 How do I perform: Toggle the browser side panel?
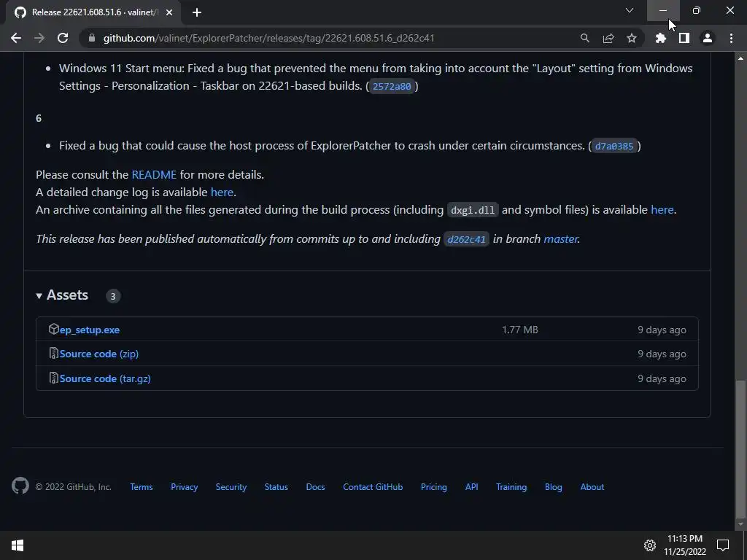684,38
